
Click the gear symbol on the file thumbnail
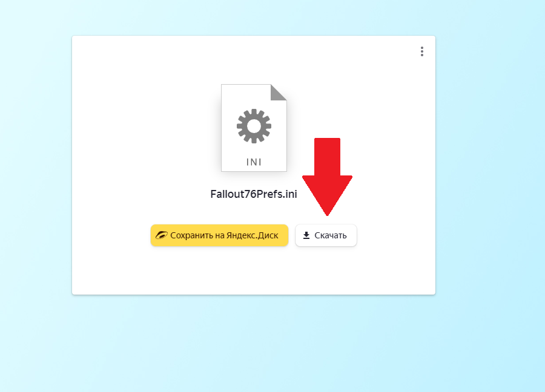(254, 126)
